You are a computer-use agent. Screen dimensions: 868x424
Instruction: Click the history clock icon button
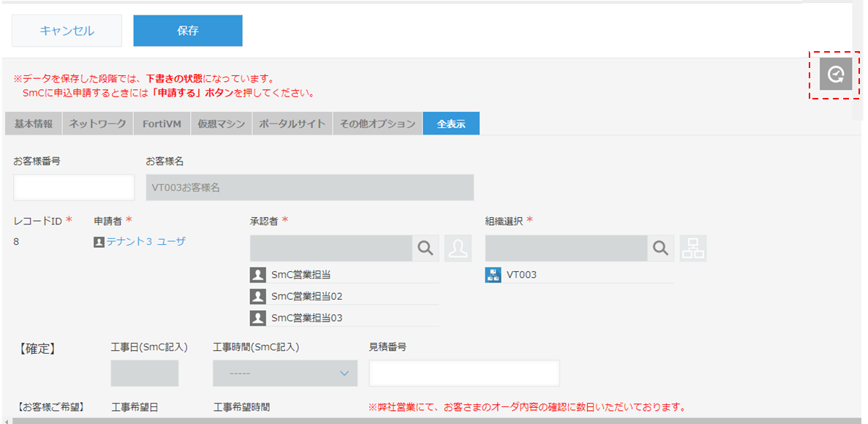point(835,74)
